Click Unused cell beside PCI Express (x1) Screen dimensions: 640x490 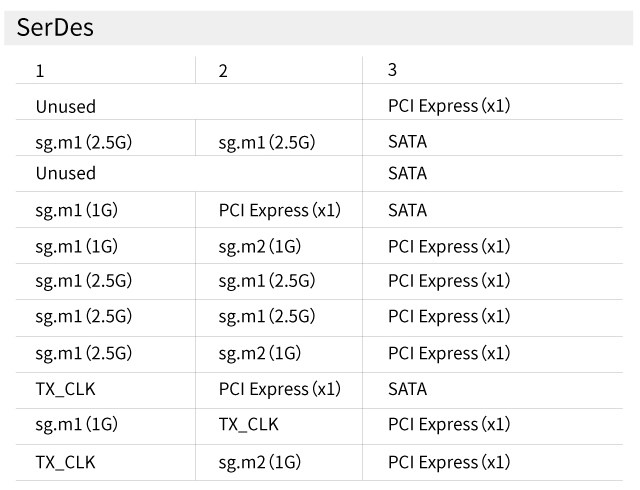[66, 106]
